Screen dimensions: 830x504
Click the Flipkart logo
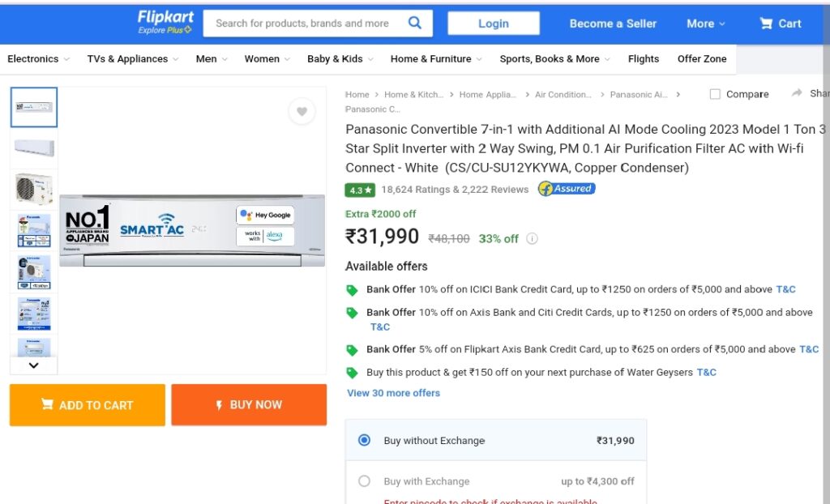165,22
